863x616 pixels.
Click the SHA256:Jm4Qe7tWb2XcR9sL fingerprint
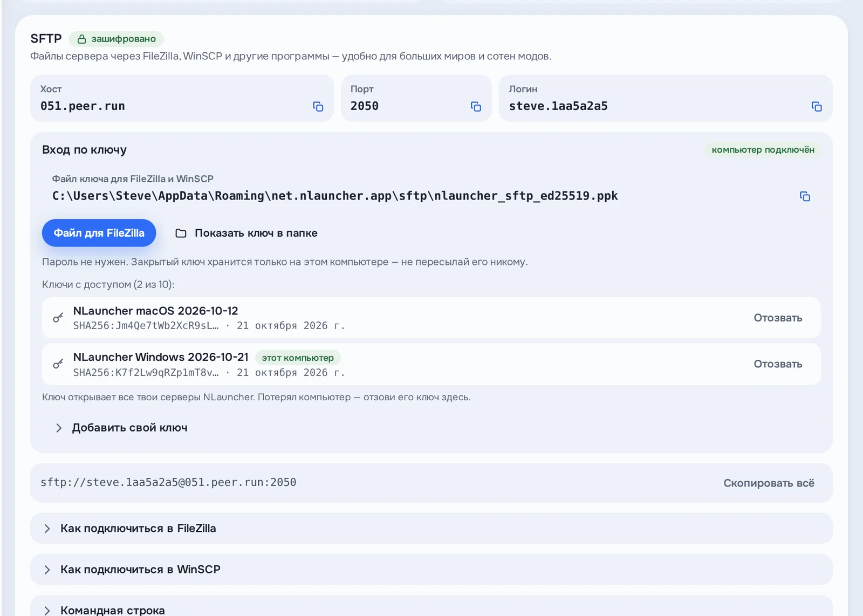(x=146, y=326)
